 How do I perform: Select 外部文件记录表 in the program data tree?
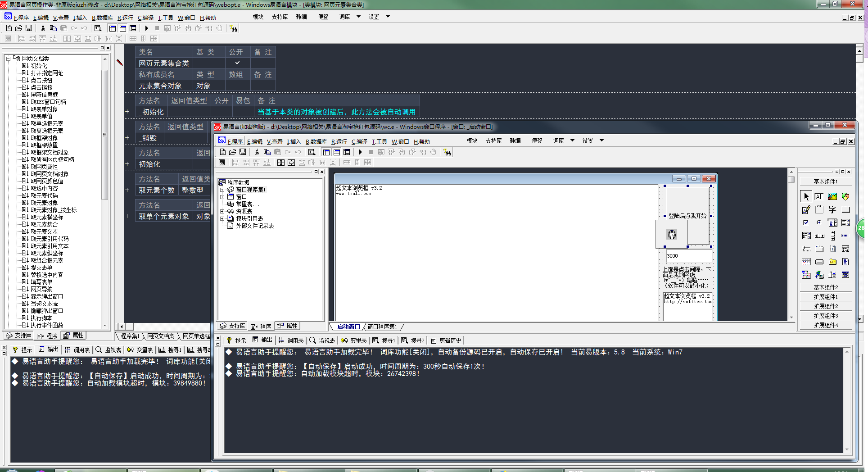[255, 226]
